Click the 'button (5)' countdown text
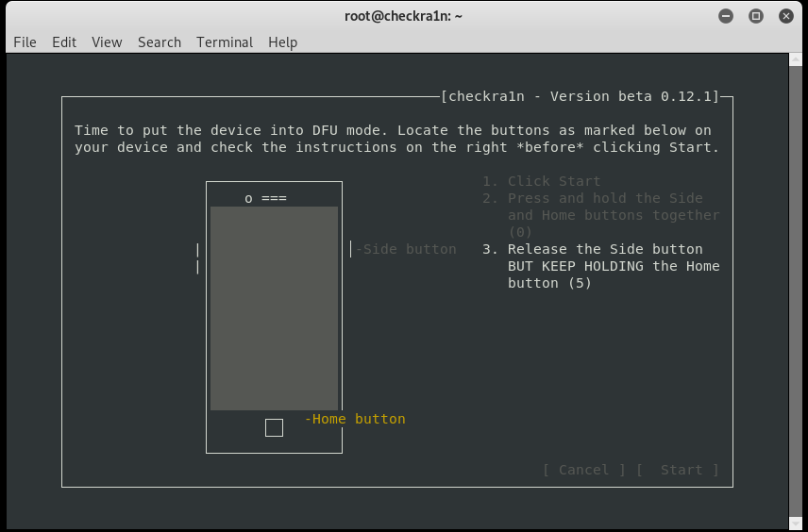Screen dimensions: 808x532 549,283
